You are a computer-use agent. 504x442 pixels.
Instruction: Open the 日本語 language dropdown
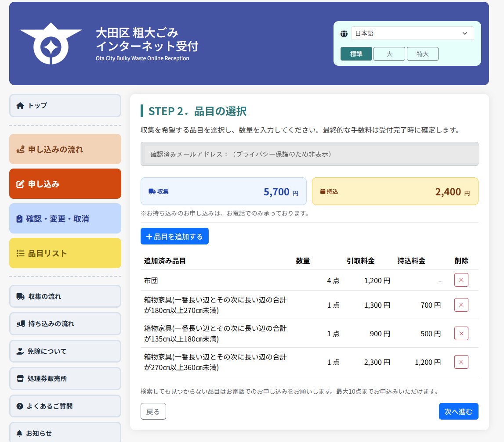point(413,33)
